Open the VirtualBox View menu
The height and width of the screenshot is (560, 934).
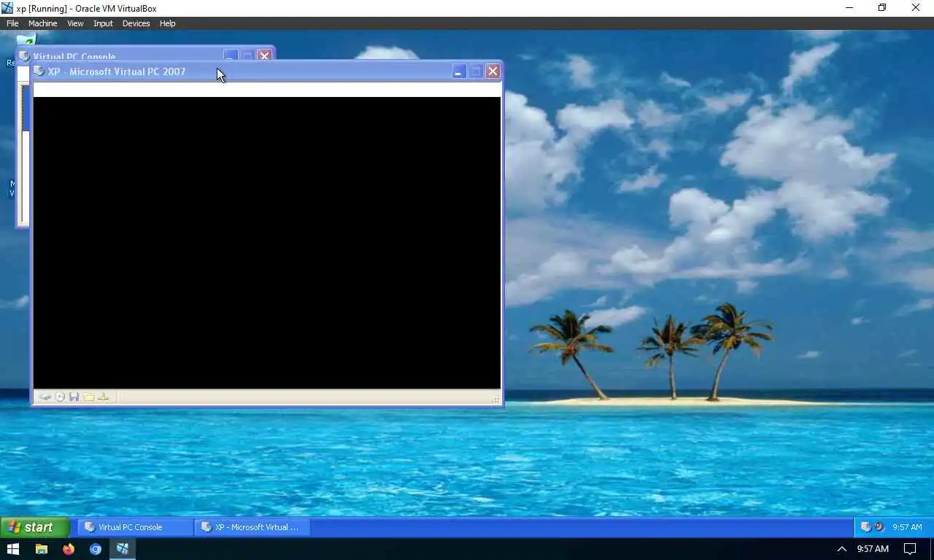pyautogui.click(x=75, y=23)
